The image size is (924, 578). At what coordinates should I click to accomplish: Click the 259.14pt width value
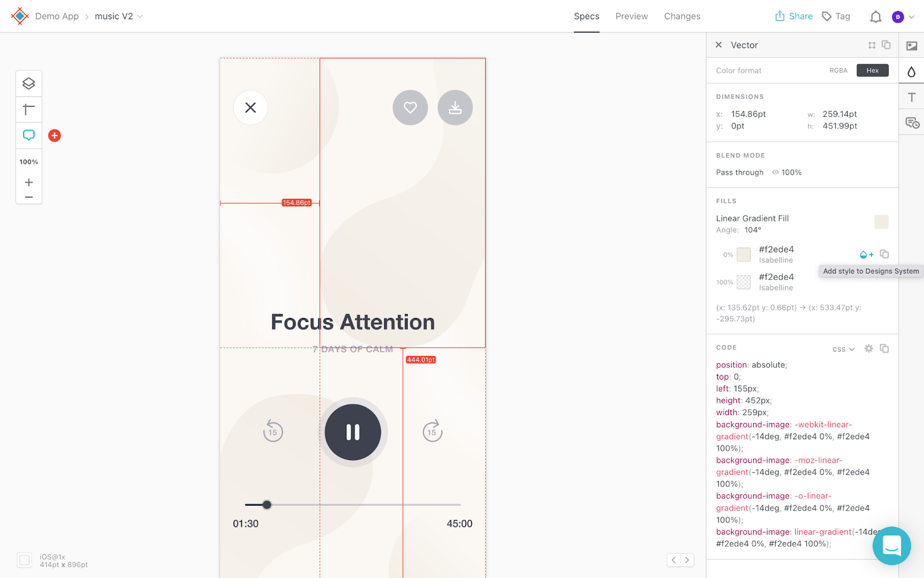coord(840,114)
